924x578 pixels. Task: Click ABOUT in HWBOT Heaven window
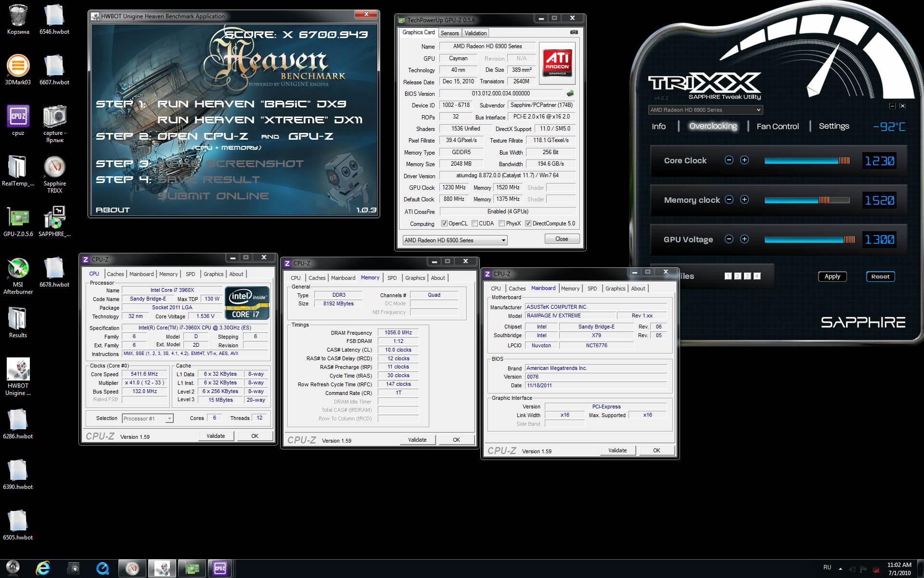point(113,210)
